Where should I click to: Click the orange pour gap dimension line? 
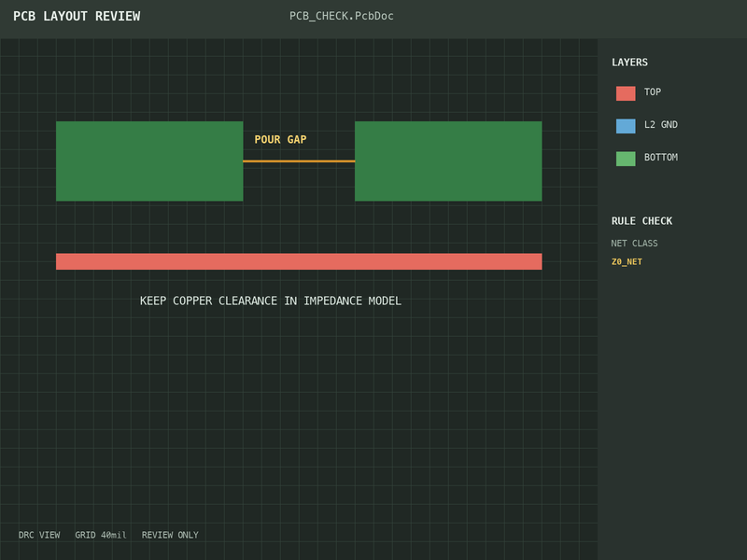299,161
